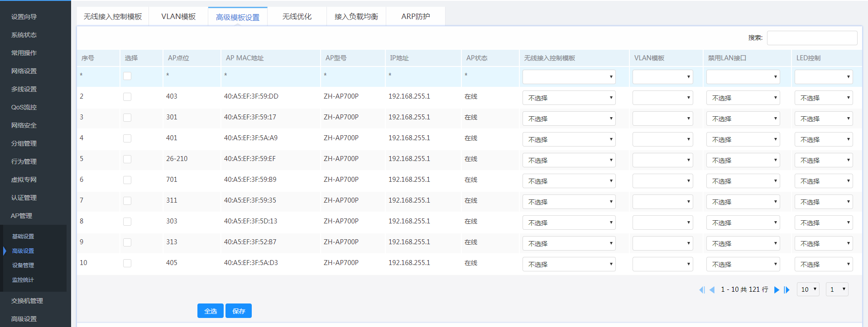The image size is (868, 327).
Task: Go to the first page of results
Action: coord(702,290)
